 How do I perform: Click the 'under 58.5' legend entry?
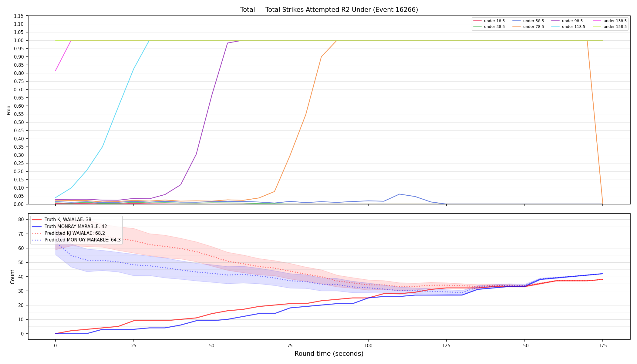click(528, 21)
